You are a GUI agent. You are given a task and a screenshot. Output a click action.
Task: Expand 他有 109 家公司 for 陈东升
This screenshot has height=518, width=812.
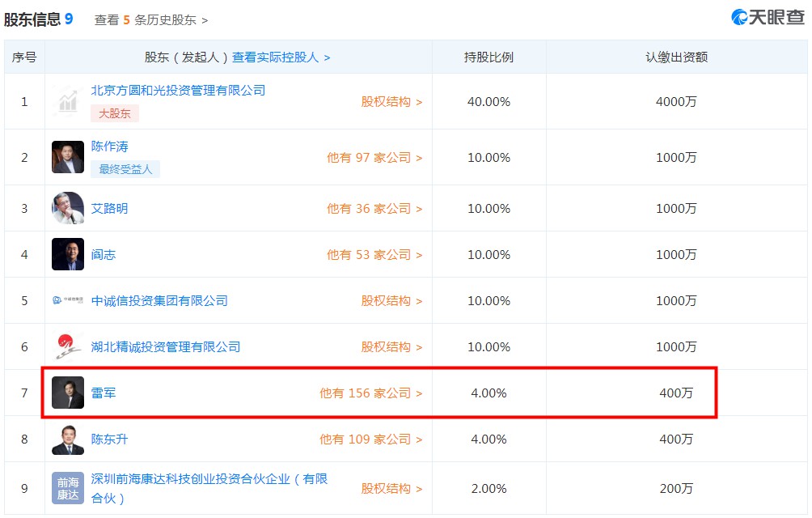click(x=371, y=439)
